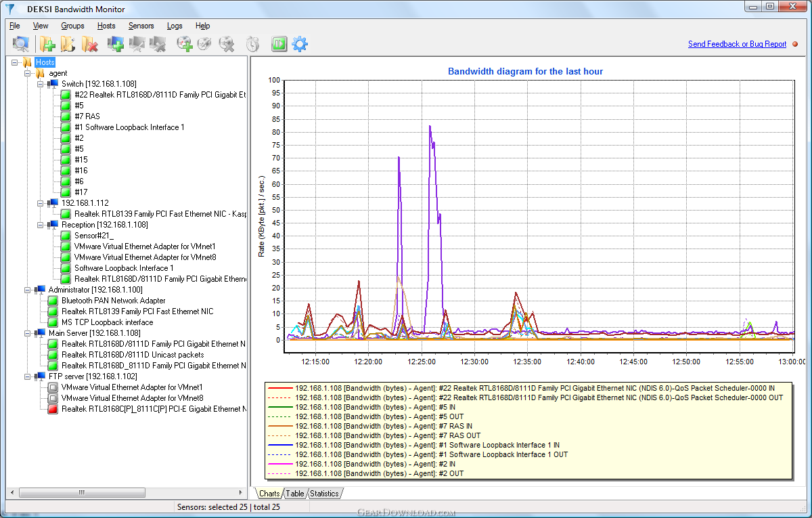812x518 pixels.
Task: Collapse the Reception [192.168.1.108] host
Action: [x=41, y=225]
